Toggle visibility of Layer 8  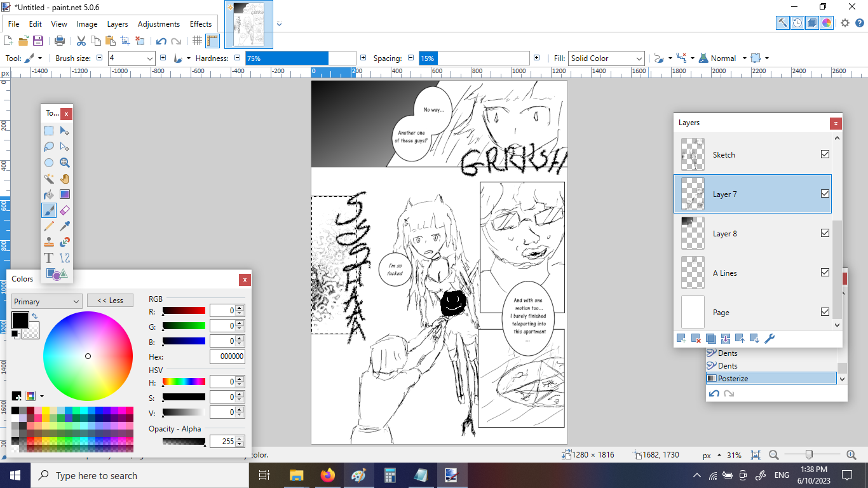coord(825,233)
